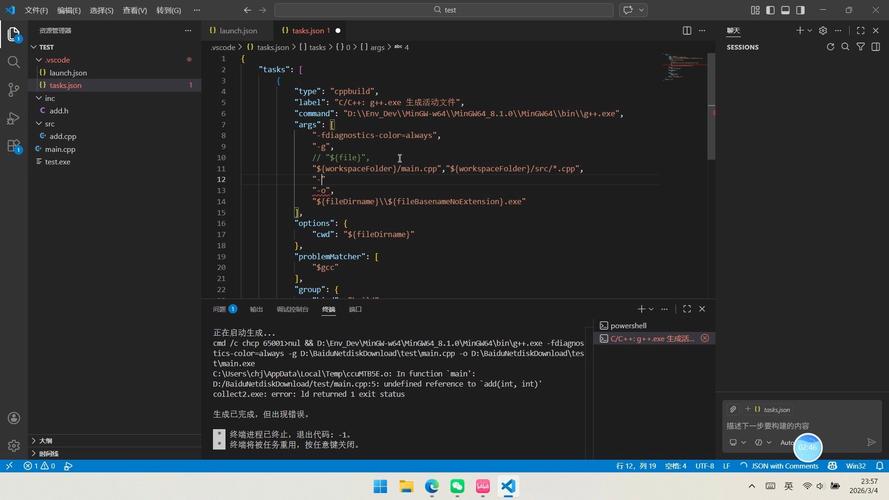Open notifications bell in status bar
Viewport: 889px width, 500px height.
(879, 466)
